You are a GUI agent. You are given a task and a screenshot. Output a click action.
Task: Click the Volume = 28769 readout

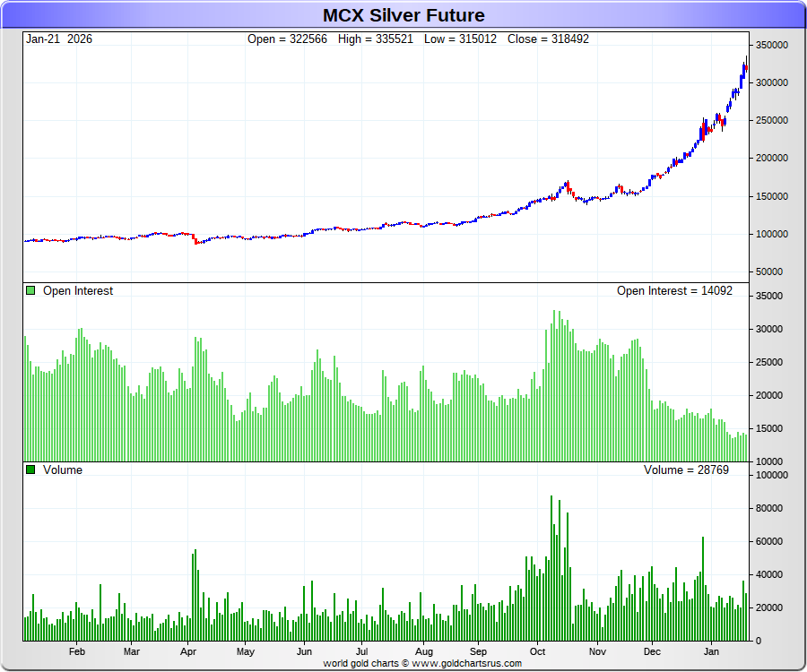pyautogui.click(x=686, y=470)
